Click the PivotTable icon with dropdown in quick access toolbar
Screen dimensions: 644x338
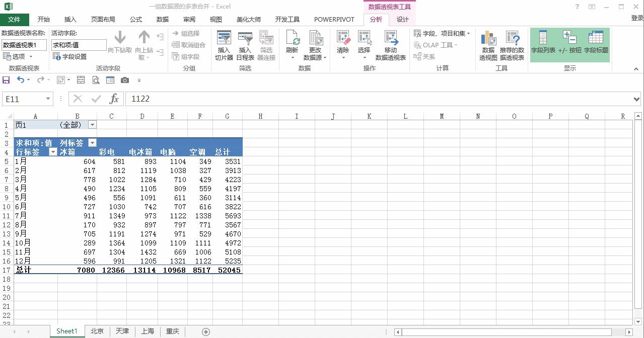(63, 80)
